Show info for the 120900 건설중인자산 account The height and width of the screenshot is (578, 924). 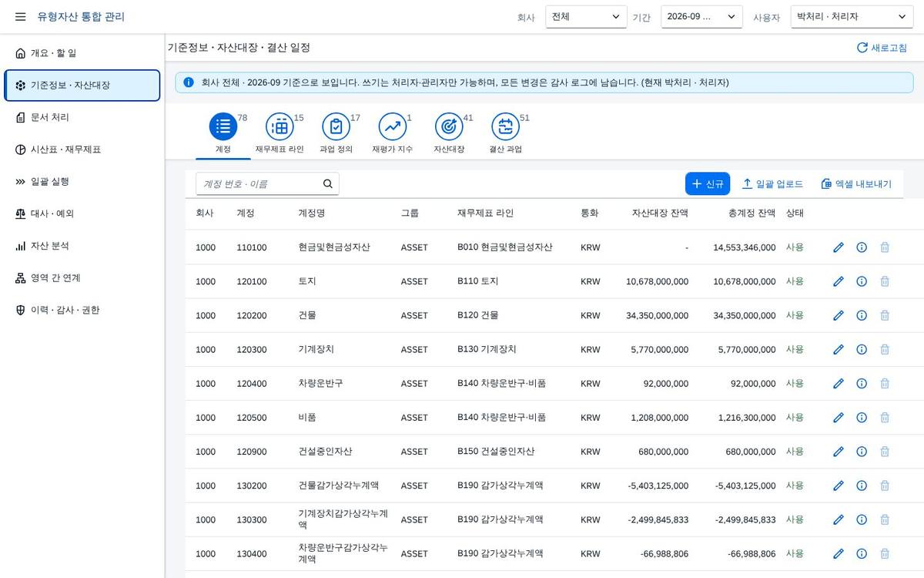[x=862, y=452]
